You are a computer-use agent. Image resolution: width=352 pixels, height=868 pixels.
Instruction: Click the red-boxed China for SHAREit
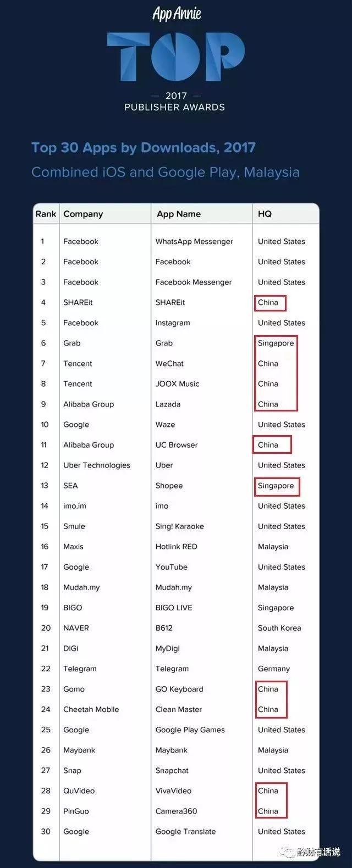268,303
